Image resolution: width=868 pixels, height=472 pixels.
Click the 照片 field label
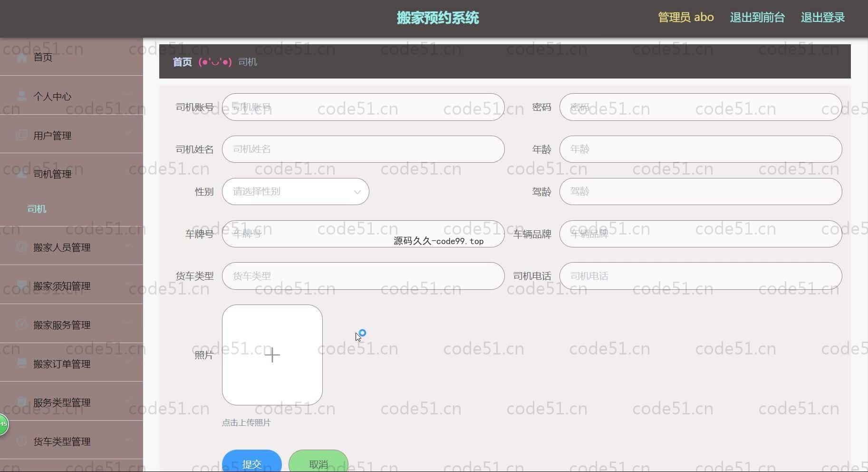click(x=204, y=355)
